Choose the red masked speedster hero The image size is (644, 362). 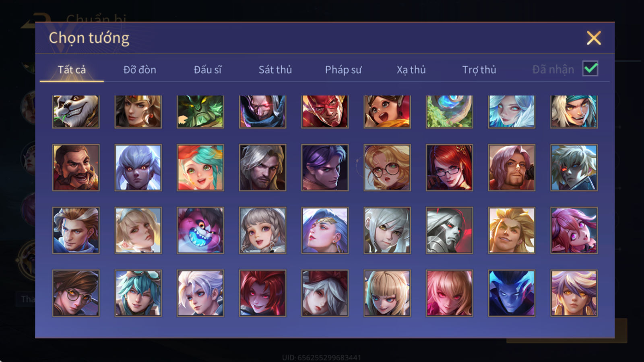coord(325,111)
